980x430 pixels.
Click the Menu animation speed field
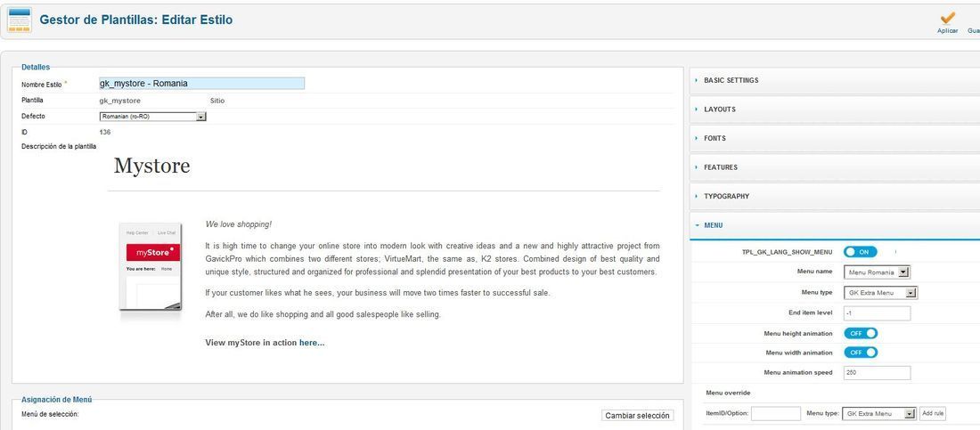click(877, 373)
